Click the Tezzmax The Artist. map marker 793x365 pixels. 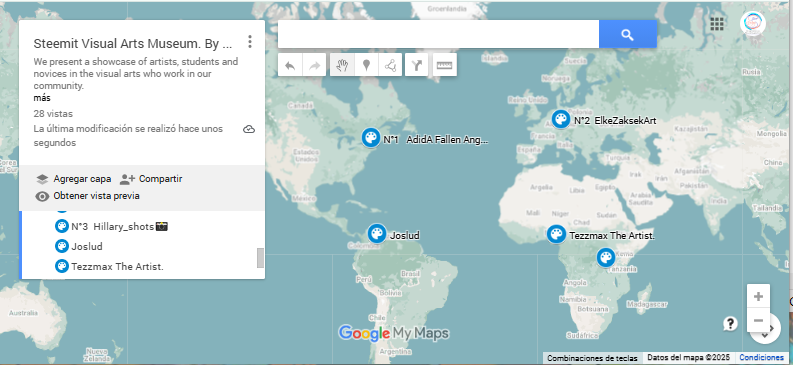point(556,235)
